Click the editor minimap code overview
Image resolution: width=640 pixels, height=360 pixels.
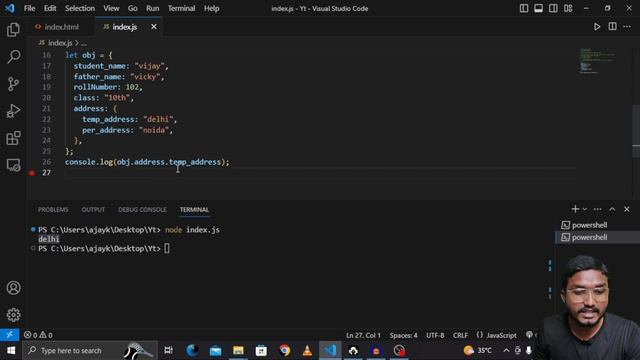point(597,61)
